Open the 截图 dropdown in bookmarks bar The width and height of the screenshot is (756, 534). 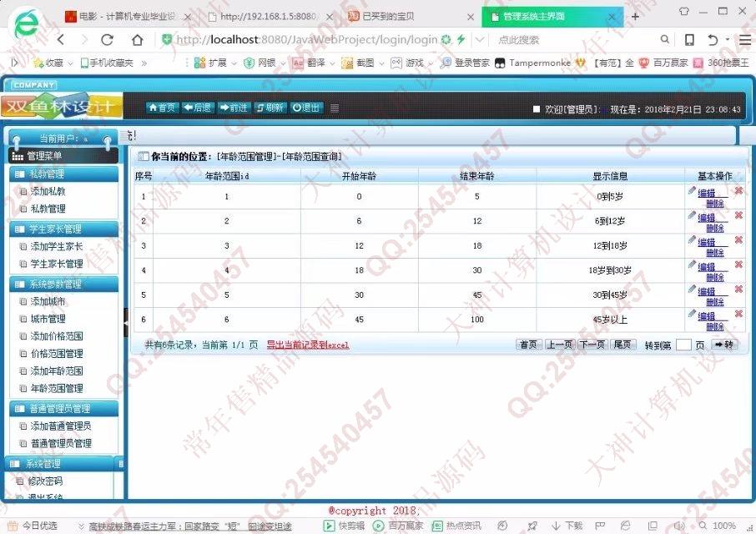coord(363,63)
